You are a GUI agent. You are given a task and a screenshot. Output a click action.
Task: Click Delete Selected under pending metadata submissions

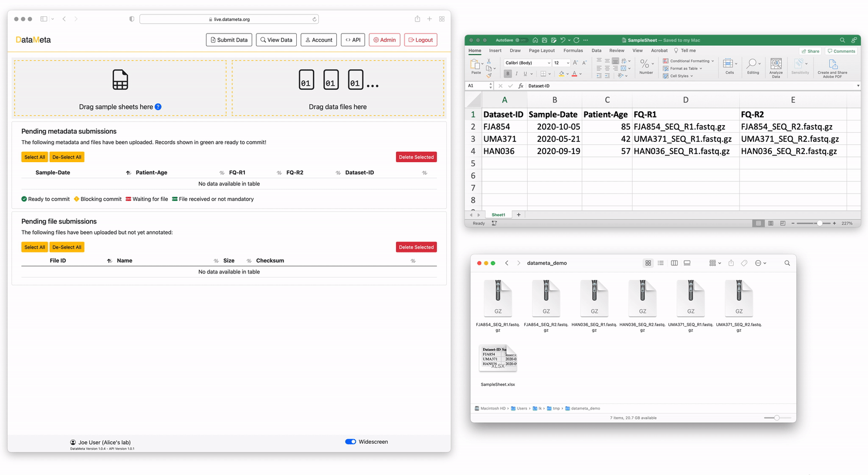(416, 157)
